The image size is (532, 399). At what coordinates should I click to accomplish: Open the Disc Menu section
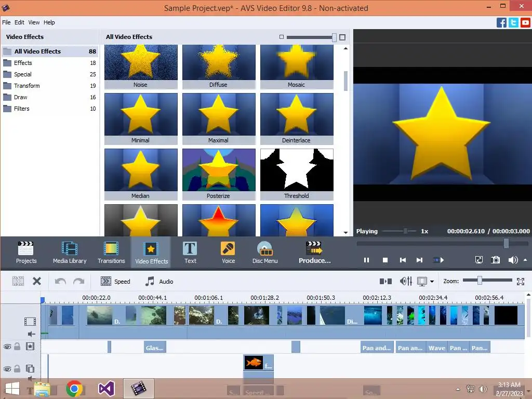[x=265, y=252]
